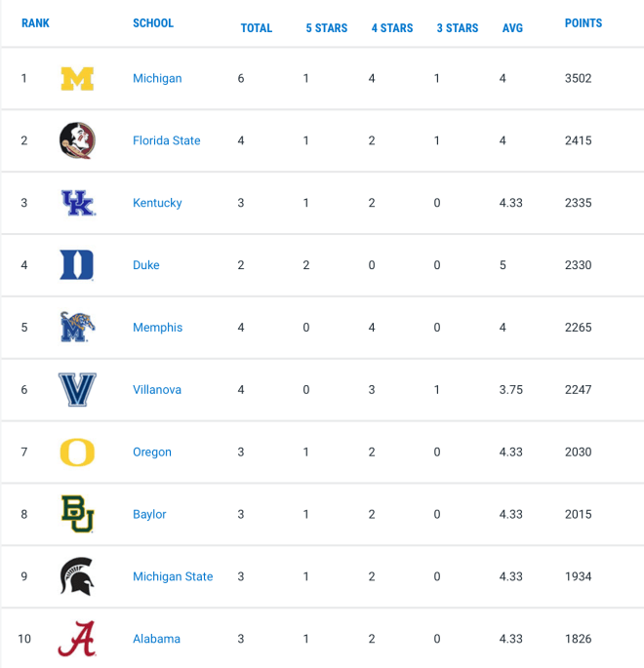Image resolution: width=644 pixels, height=668 pixels.
Task: Click Alabama's 1826 points value
Action: click(x=578, y=639)
